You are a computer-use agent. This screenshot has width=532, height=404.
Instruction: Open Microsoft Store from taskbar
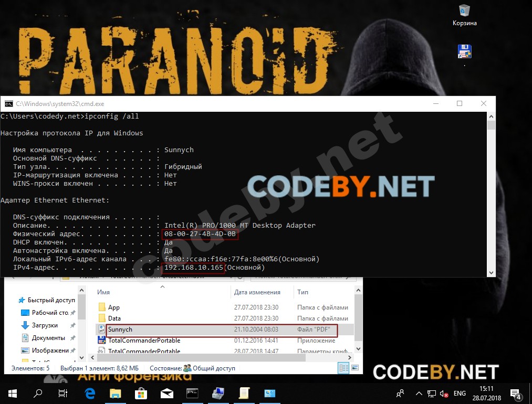tap(141, 394)
